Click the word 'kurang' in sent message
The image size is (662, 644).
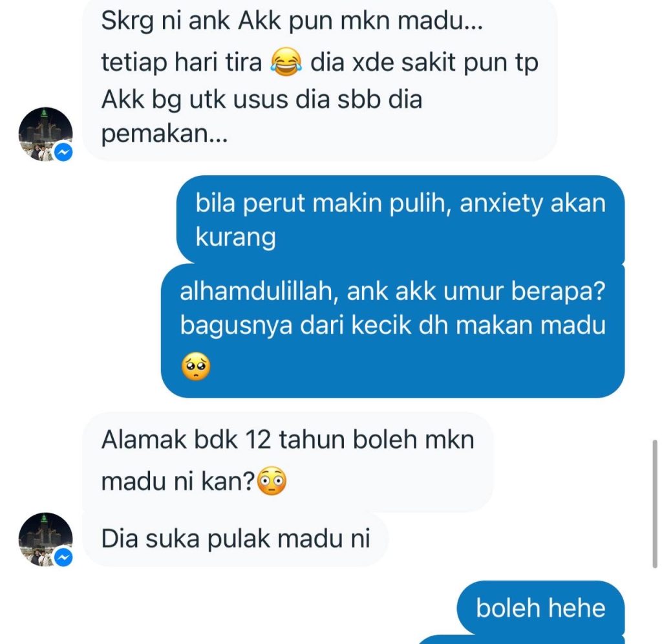point(235,237)
